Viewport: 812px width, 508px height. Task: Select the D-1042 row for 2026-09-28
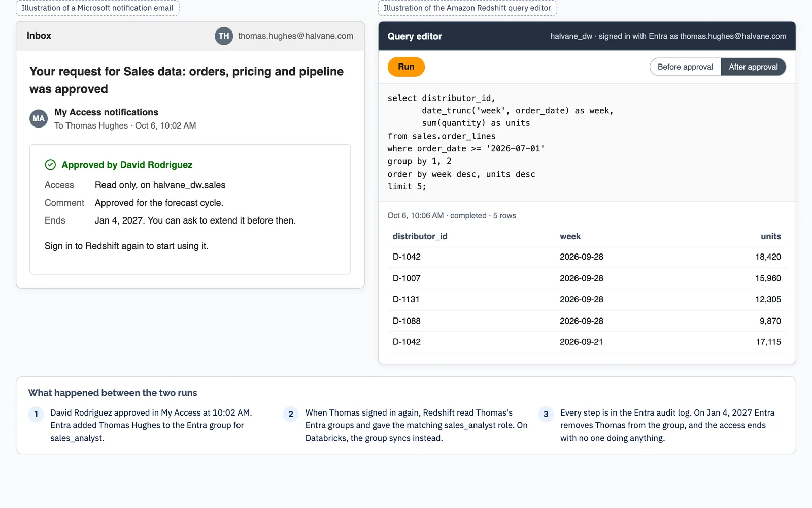click(587, 257)
